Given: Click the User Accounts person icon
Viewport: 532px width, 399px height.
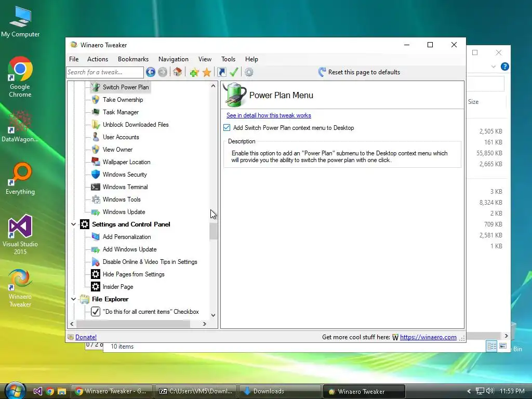Looking at the screenshot, I should coord(96,137).
